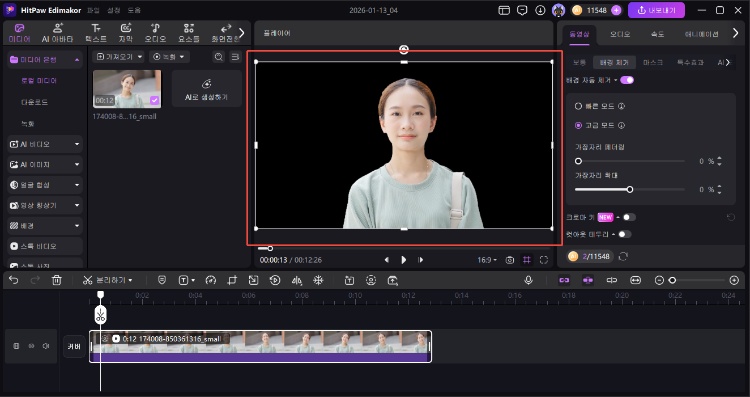Viewport: 750px width, 397px height.
Task: Switch to the 속도 speed tab
Action: click(657, 34)
